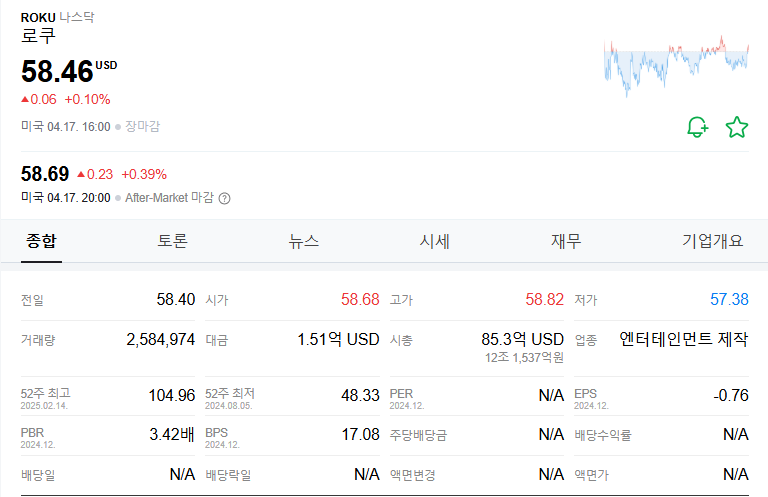Open the 뉴스 tab

point(304,241)
